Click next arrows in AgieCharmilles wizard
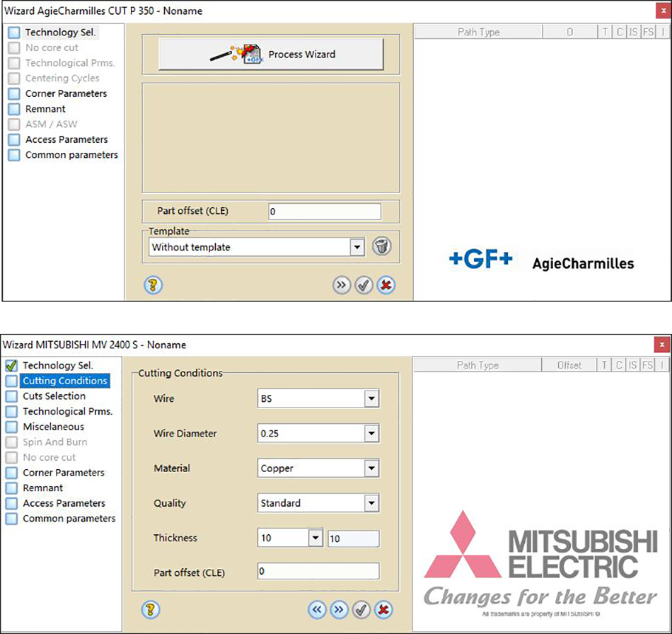 coord(342,285)
